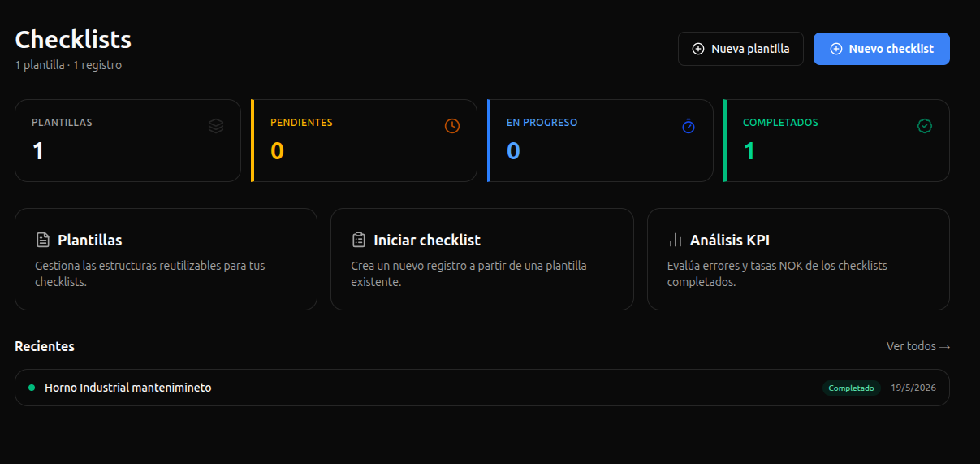The height and width of the screenshot is (464, 980).
Task: Open the Horno Industrial mantenimineto record
Action: 482,388
